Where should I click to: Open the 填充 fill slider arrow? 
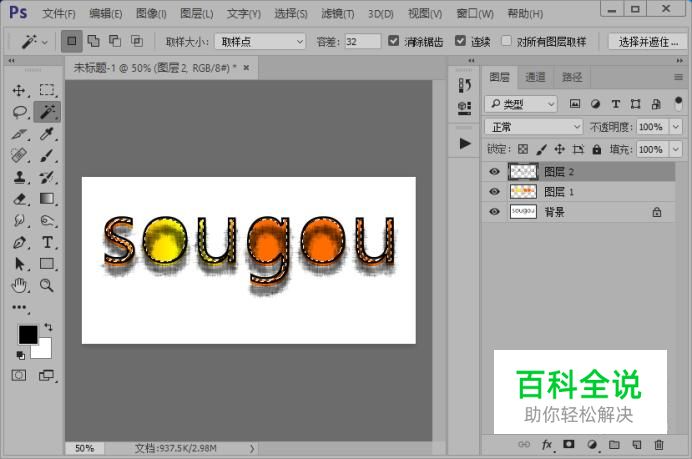pyautogui.click(x=676, y=149)
